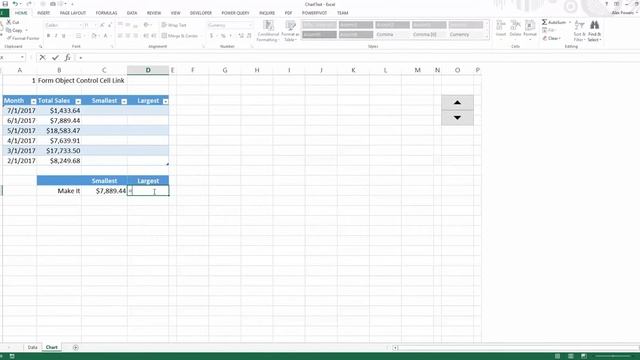This screenshot has width=640, height=360.
Task: Click the Make It label cell
Action: (59, 191)
